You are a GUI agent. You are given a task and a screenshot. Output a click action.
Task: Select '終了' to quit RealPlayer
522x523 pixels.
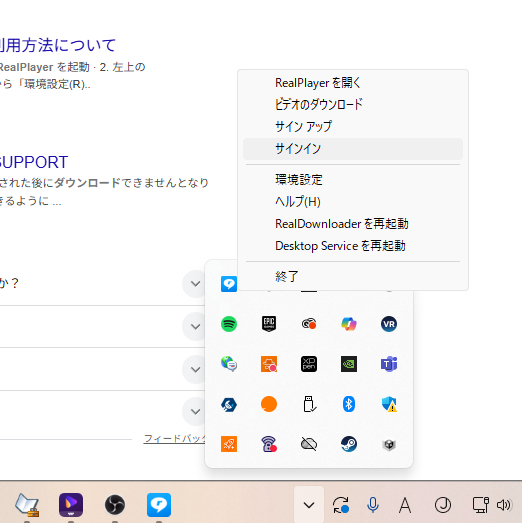pyautogui.click(x=353, y=277)
